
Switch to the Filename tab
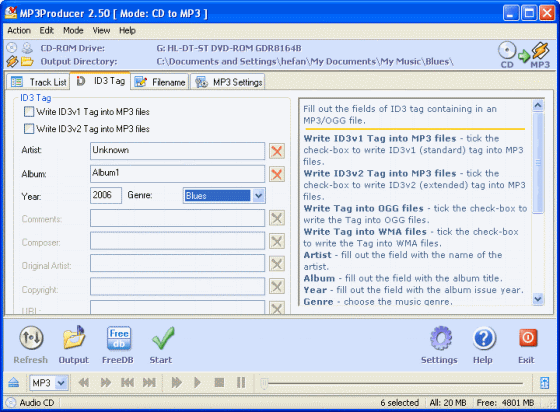pos(159,82)
